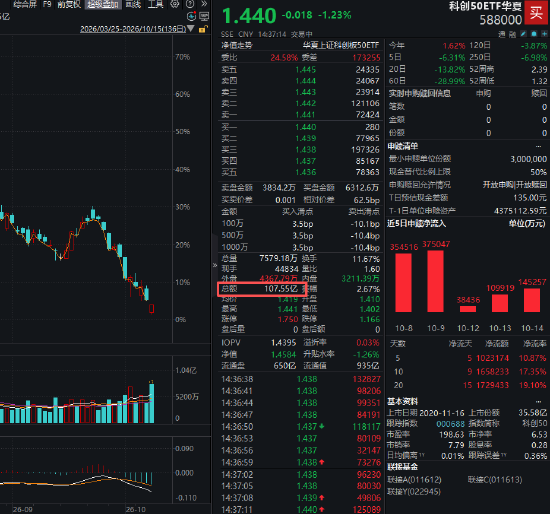The width and height of the screenshot is (550, 514).
Task: Select buy-one 买一 price 1.440
Action: point(306,127)
